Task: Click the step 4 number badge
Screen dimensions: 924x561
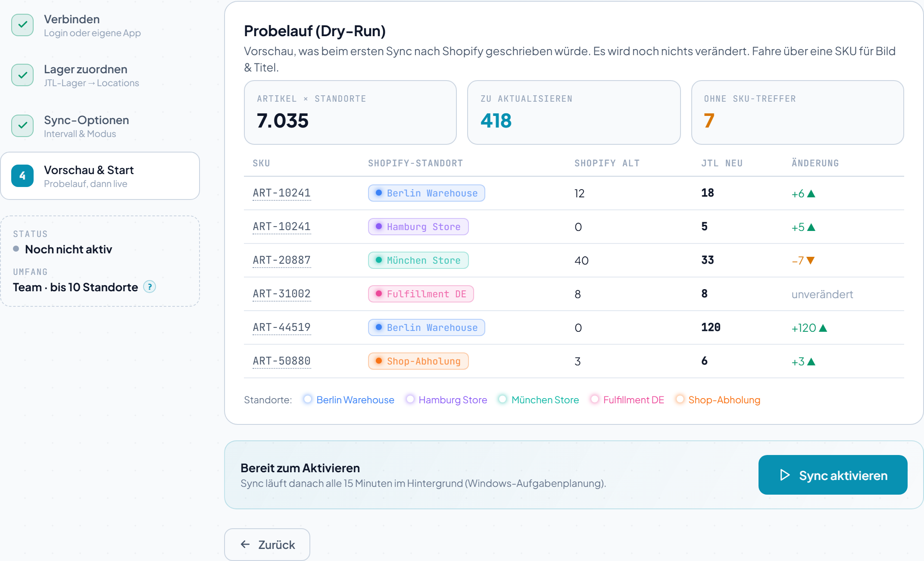Action: pos(22,176)
